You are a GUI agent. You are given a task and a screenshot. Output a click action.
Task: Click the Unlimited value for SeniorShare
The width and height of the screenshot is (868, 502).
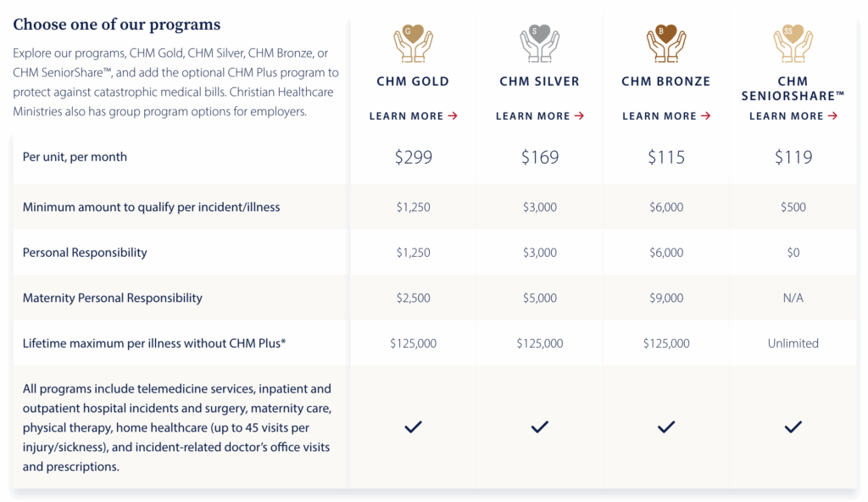click(x=793, y=343)
